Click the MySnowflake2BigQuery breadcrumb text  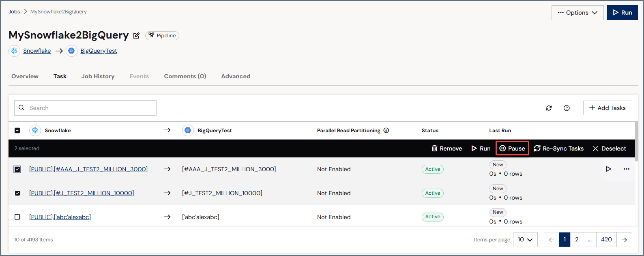click(58, 12)
